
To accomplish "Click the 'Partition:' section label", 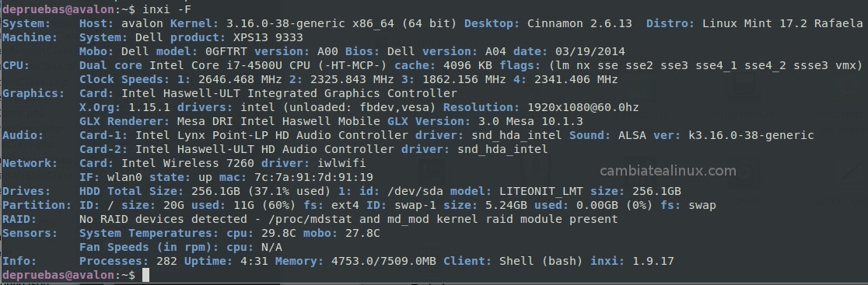I will pyautogui.click(x=37, y=206).
